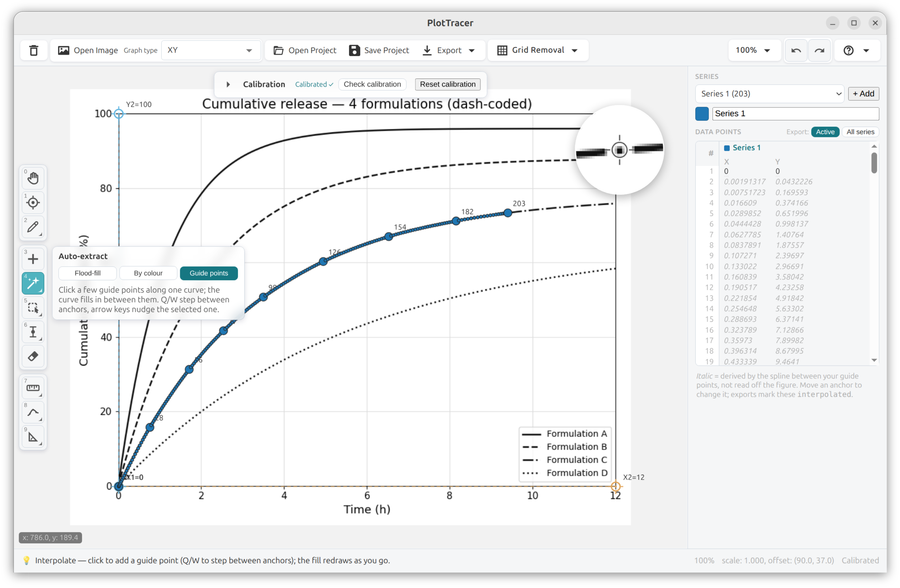Open the Series 1 (203) selector

coord(769,94)
